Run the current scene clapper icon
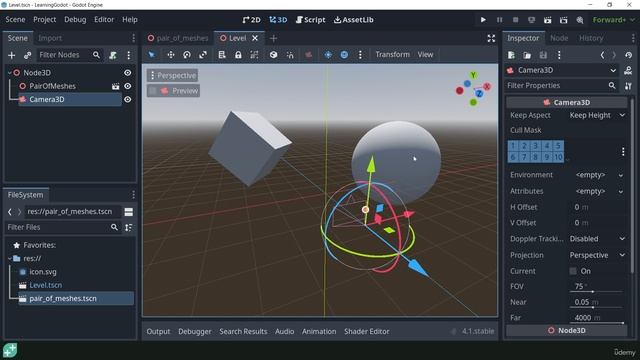640x360 pixels. [547, 20]
